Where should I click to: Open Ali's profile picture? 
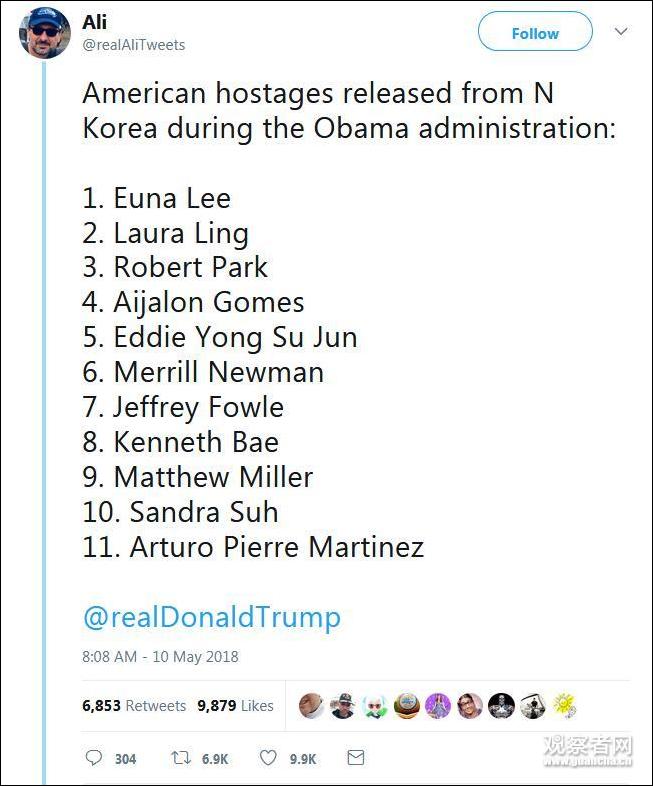(45, 33)
